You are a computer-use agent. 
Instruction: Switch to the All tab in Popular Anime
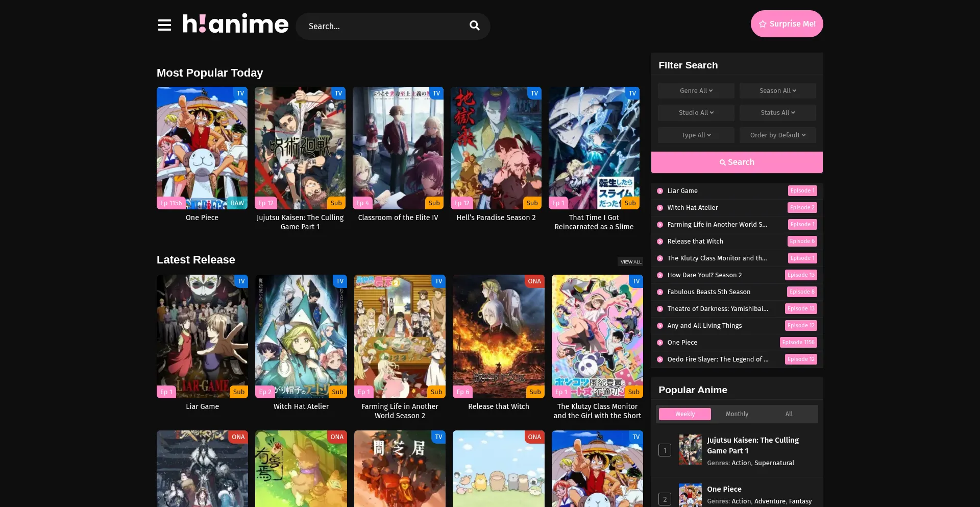tap(789, 414)
